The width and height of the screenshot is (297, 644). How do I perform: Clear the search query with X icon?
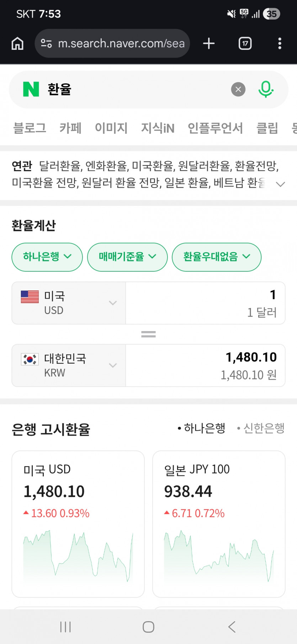238,89
